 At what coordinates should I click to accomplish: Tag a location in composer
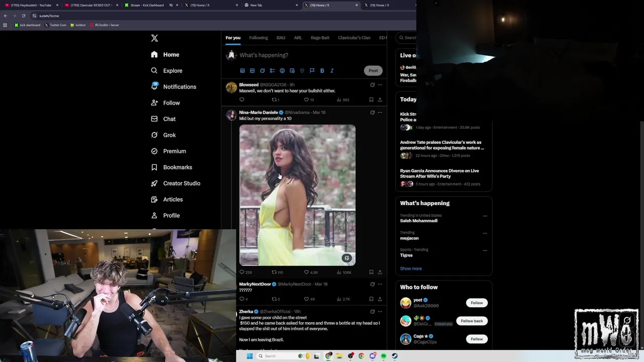click(x=302, y=71)
